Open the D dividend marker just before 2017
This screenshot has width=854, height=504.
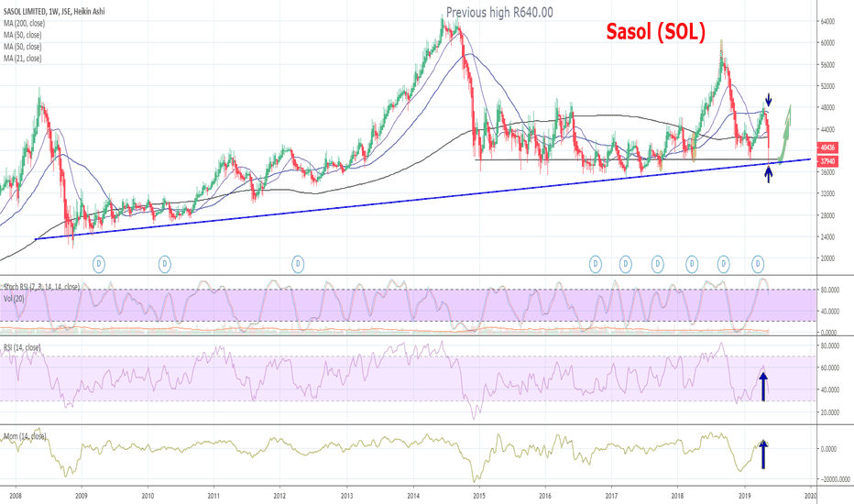(x=596, y=264)
